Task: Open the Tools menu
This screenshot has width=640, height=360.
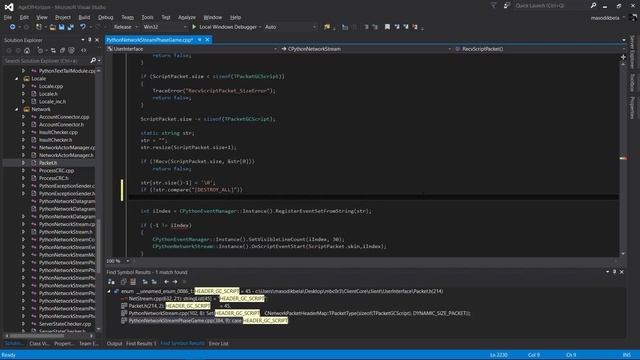Action: pos(147,17)
